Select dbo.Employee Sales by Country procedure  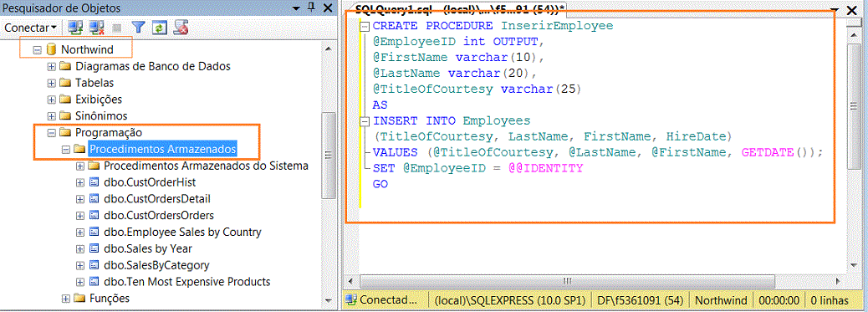[x=182, y=232]
